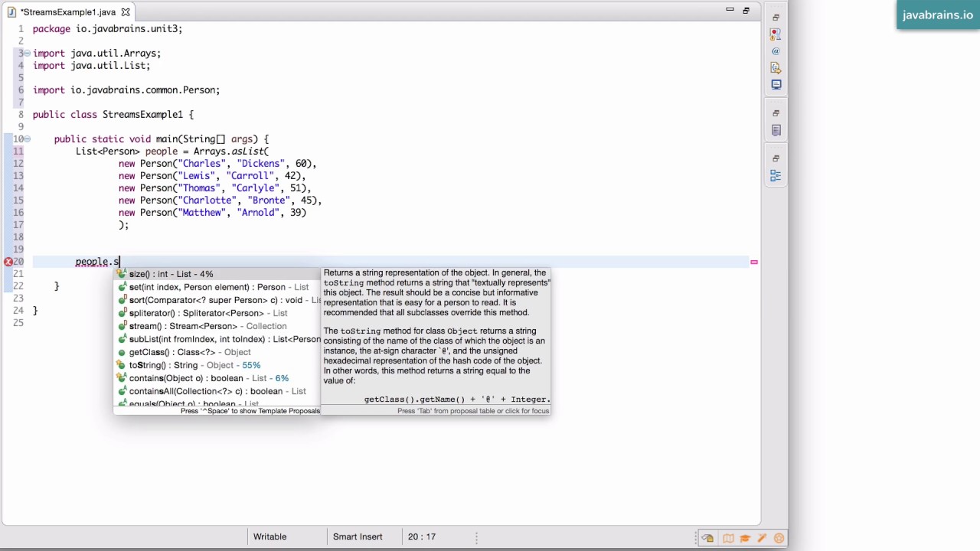This screenshot has height=551, width=980.
Task: Collapse the main method fold at line 10
Action: coord(27,139)
